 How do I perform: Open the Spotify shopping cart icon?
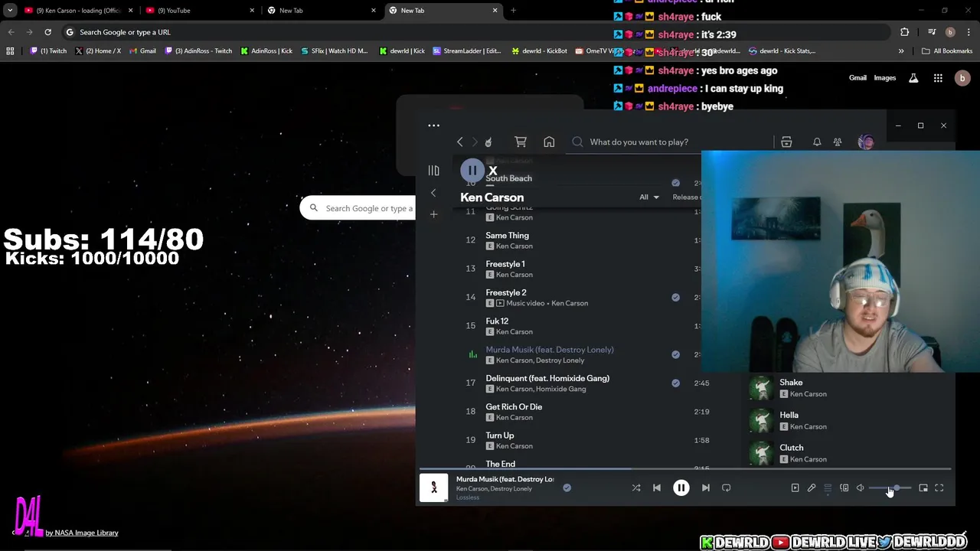tap(521, 142)
